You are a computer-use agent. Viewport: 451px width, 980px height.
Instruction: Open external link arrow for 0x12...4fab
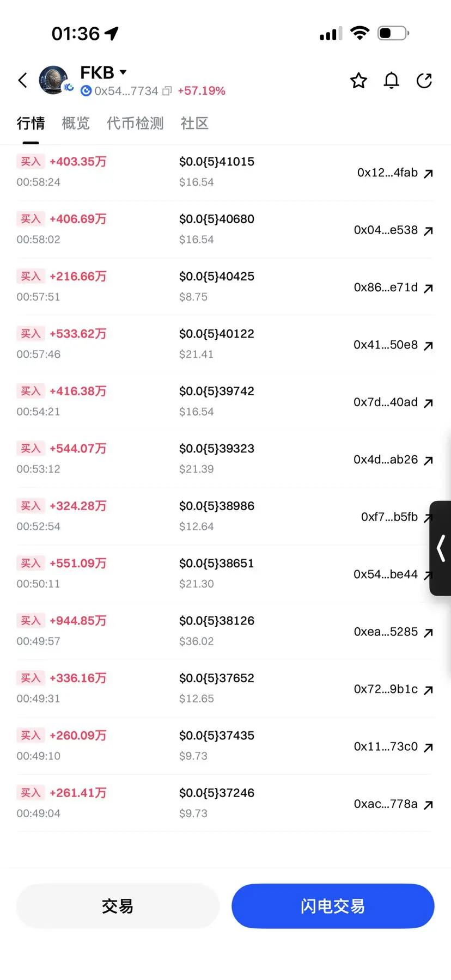[x=429, y=174]
